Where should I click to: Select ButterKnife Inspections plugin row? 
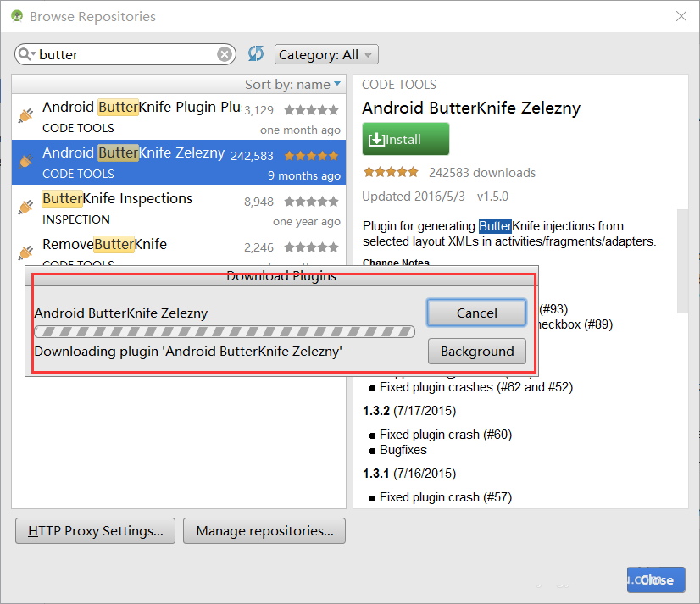point(178,208)
